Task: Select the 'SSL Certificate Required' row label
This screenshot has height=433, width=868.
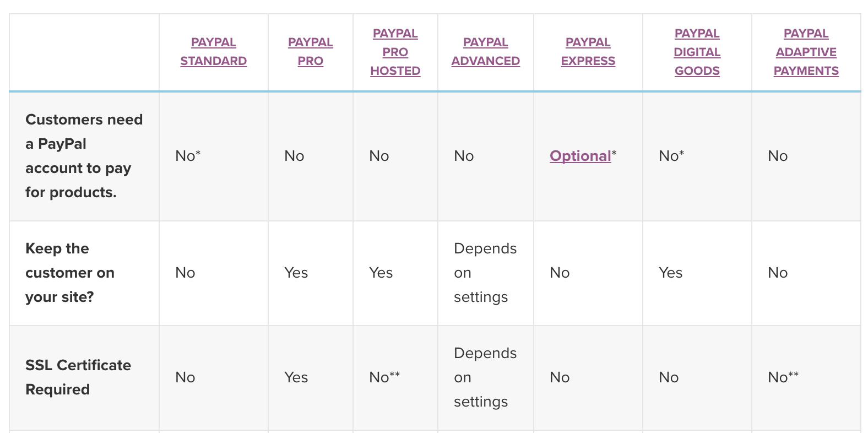Action: [78, 377]
